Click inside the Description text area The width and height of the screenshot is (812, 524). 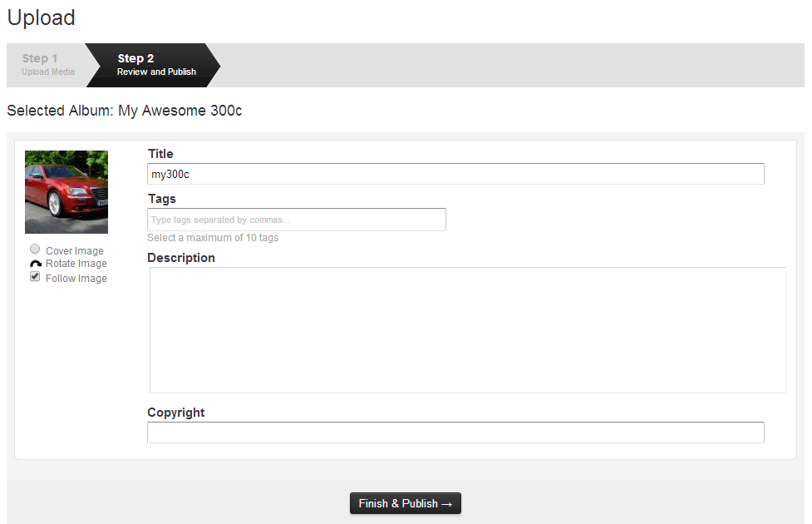468,330
